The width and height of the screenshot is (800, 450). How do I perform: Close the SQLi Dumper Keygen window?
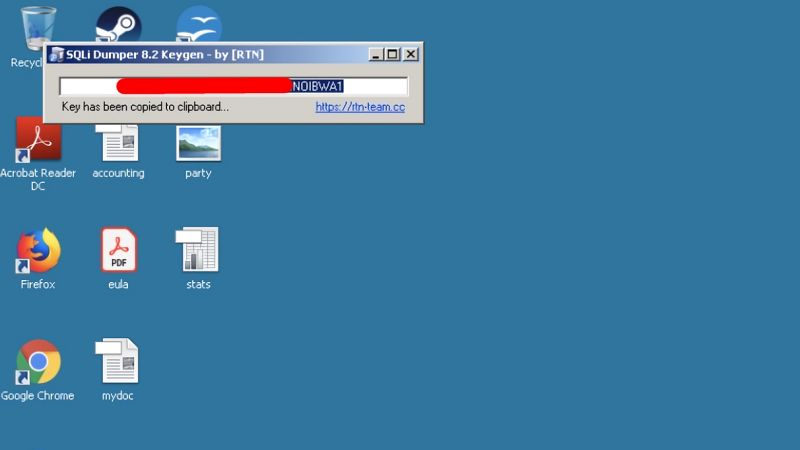[411, 54]
